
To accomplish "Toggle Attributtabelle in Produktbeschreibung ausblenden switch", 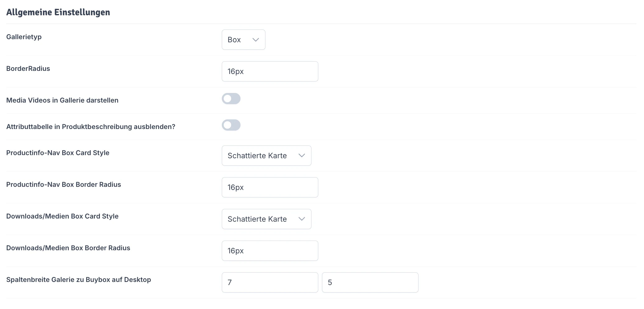I will [231, 125].
